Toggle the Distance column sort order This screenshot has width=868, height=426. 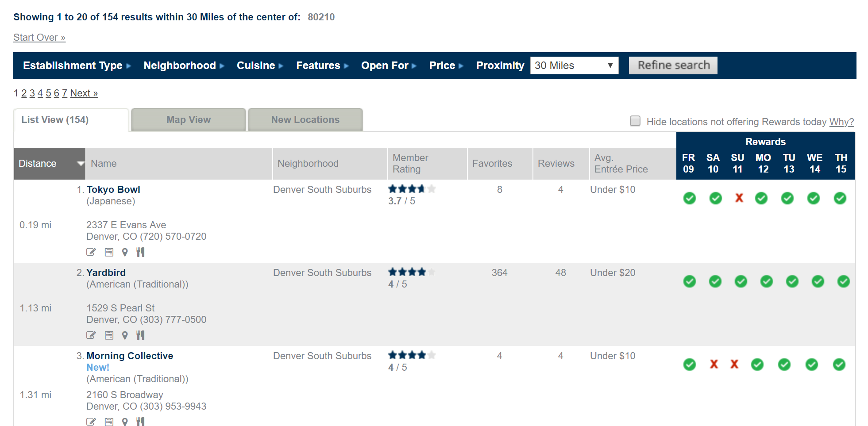click(x=50, y=164)
